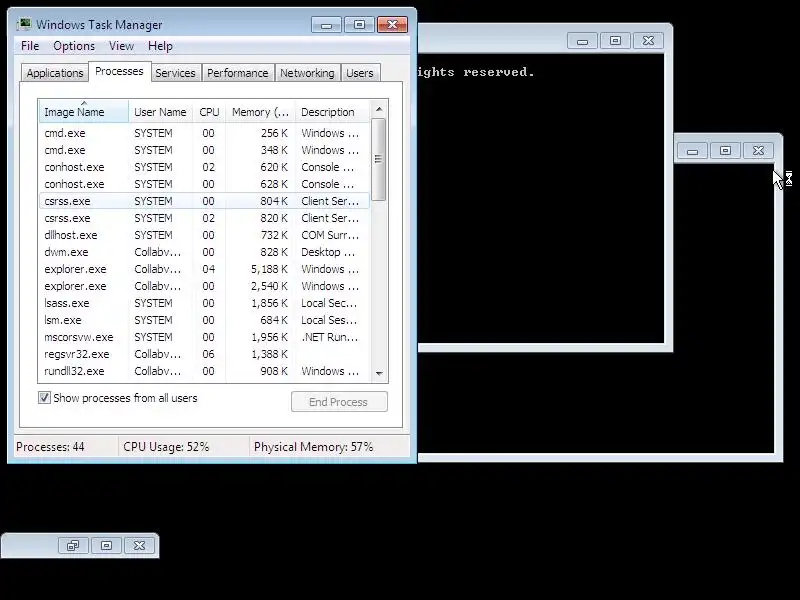Select the cmd.exe row using 348 K
800x600 pixels.
204,150
